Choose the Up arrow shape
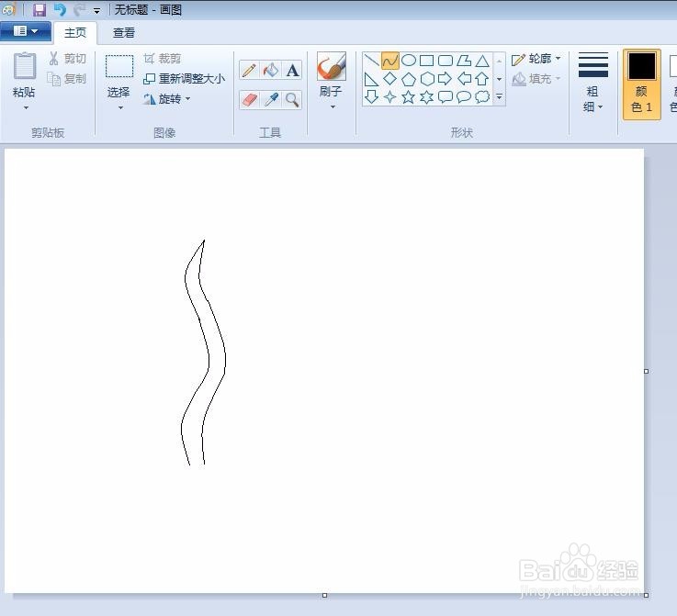Viewport: 677px width, 616px height. coord(482,79)
